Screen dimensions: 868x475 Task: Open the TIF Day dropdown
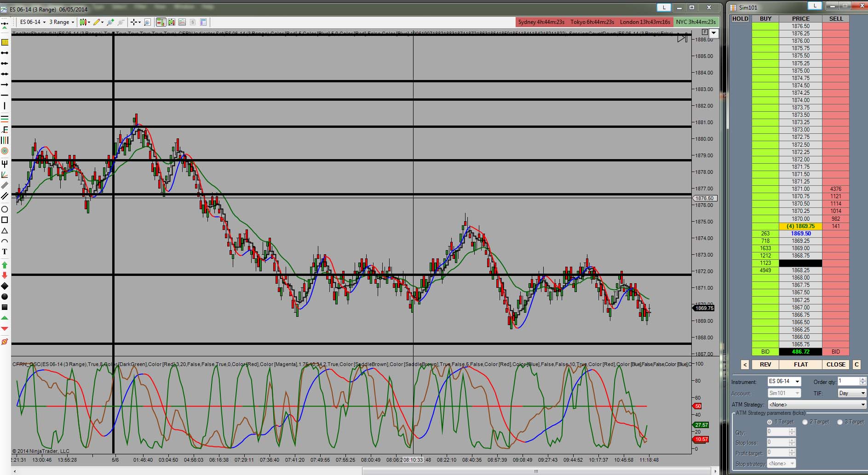852,393
